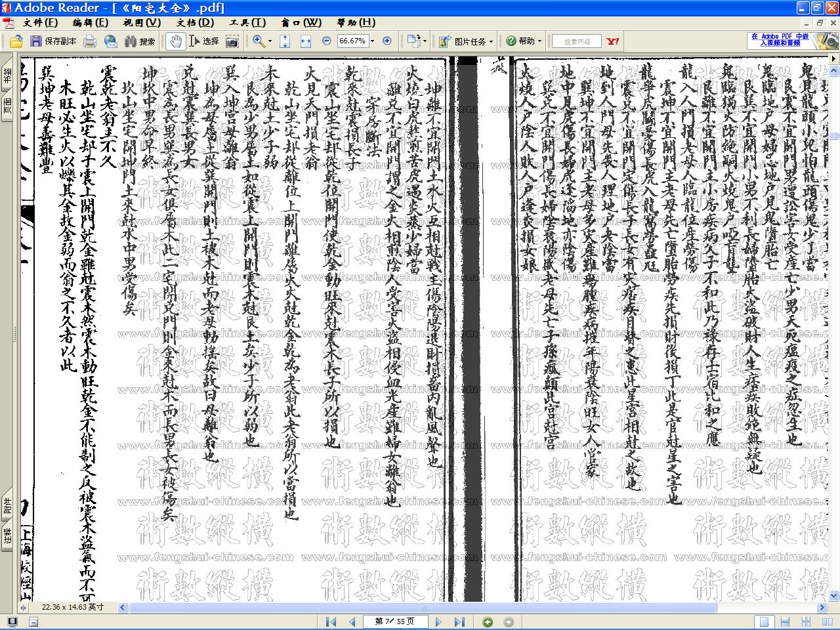Open the 文件(F) menu
840x630 pixels.
point(40,22)
